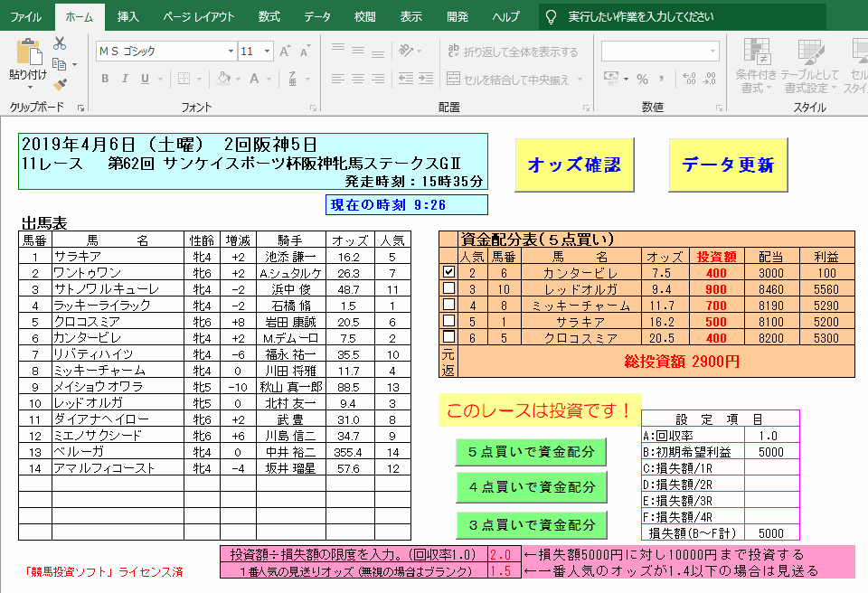Click the Borders icon
Screen dimensions: 868x593
pyautogui.click(x=184, y=79)
